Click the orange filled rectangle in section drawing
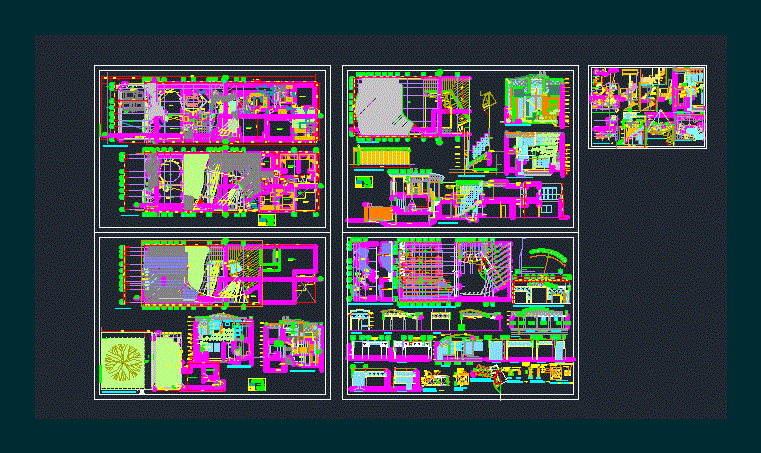Viewport: 761px width, 453px height. point(379,214)
